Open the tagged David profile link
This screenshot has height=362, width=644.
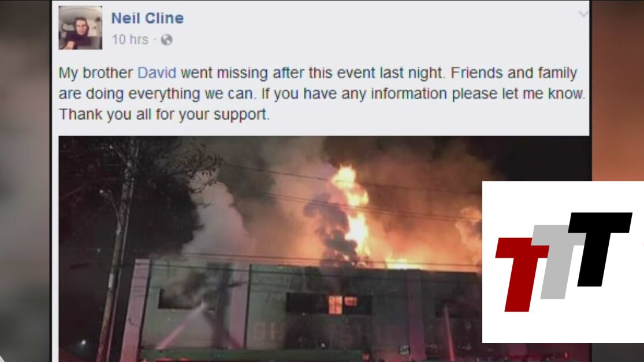(x=157, y=73)
